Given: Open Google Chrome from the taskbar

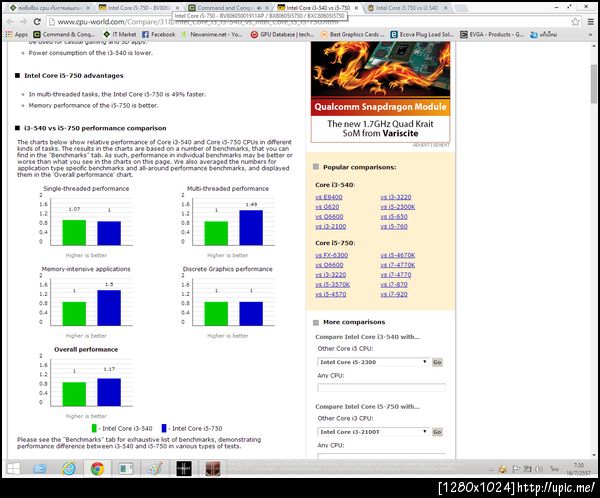Looking at the screenshot, I should (x=97, y=468).
